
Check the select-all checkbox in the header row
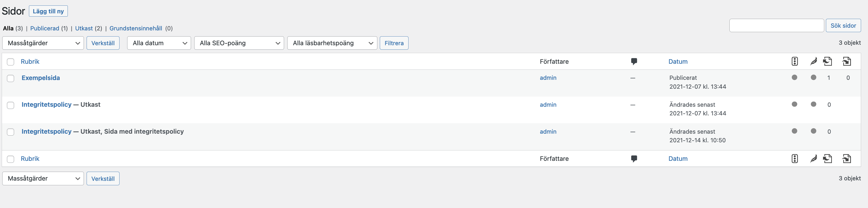(10, 62)
